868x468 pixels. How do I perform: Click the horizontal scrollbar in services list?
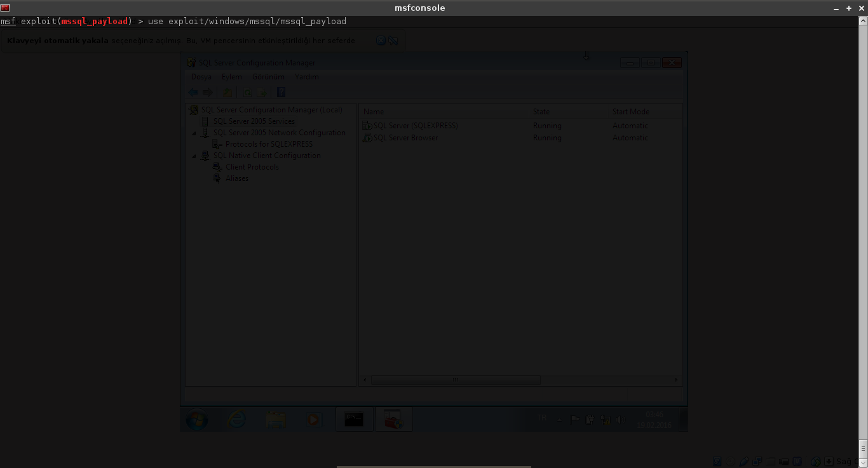[x=455, y=380]
